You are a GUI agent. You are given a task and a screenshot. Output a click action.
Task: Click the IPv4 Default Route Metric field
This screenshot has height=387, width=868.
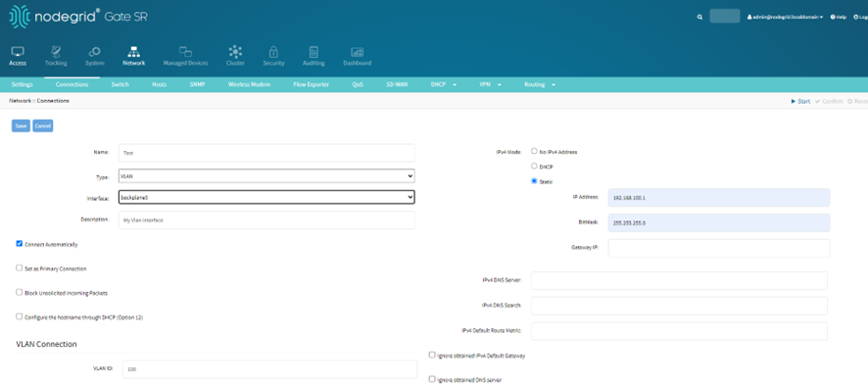pyautogui.click(x=679, y=331)
